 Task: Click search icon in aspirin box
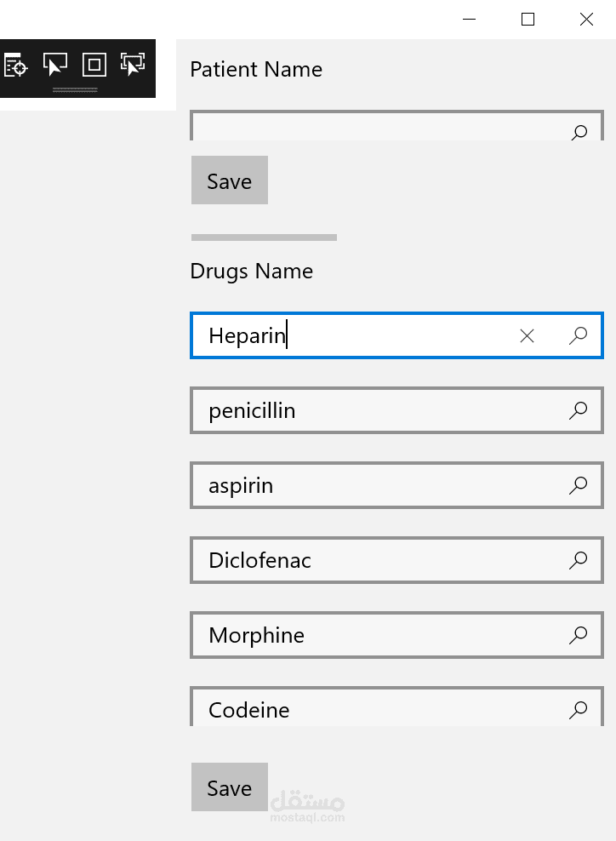tap(579, 485)
